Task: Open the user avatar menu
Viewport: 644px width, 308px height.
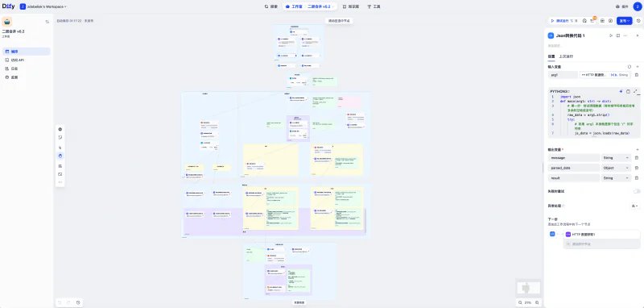Action: coord(637,6)
